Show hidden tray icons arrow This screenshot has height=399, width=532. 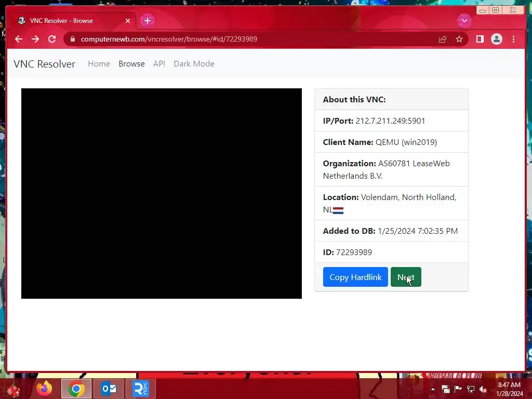[x=433, y=389]
